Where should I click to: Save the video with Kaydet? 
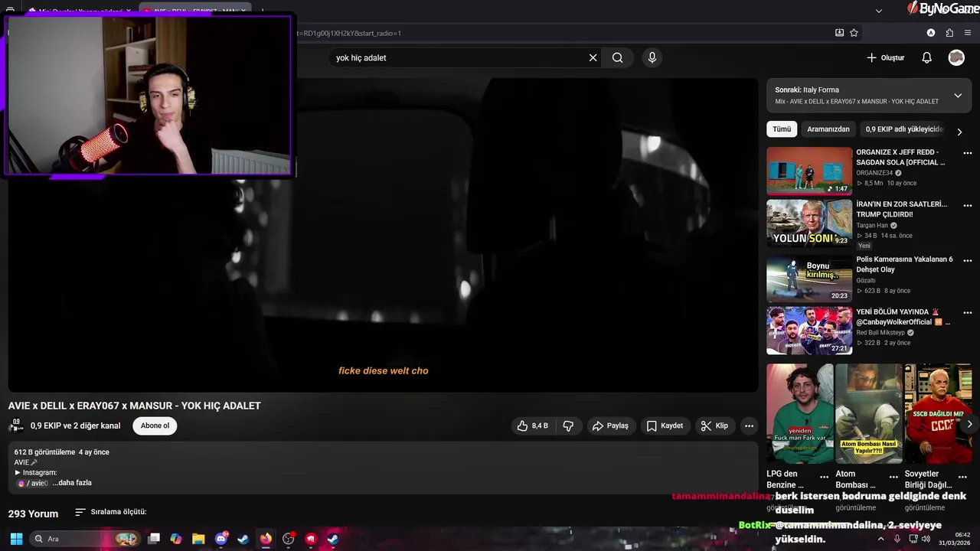coord(665,425)
